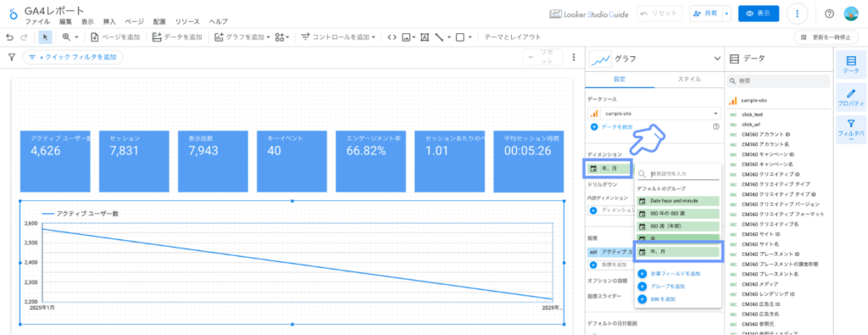Open the sample-site data source dropdown
868x335 pixels.
[x=654, y=114]
